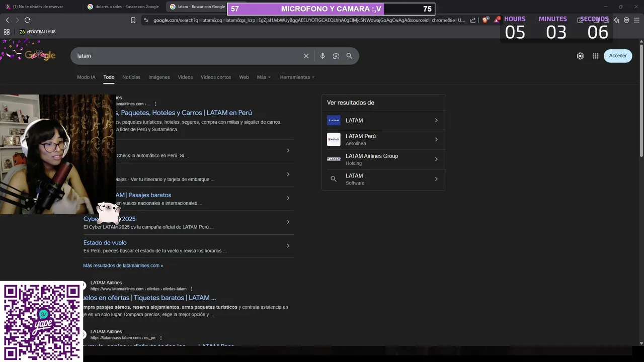
Task: Start voice search with the microphone icon
Action: coord(323,56)
